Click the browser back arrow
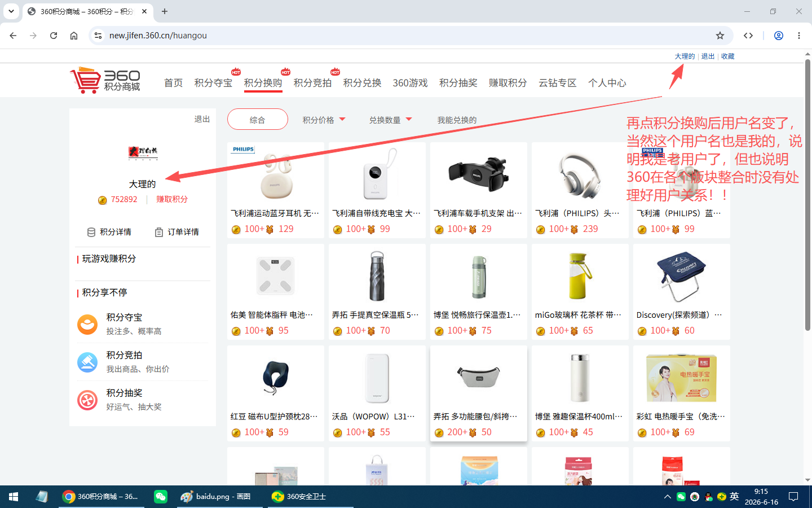Viewport: 812px width, 508px height. click(x=13, y=36)
